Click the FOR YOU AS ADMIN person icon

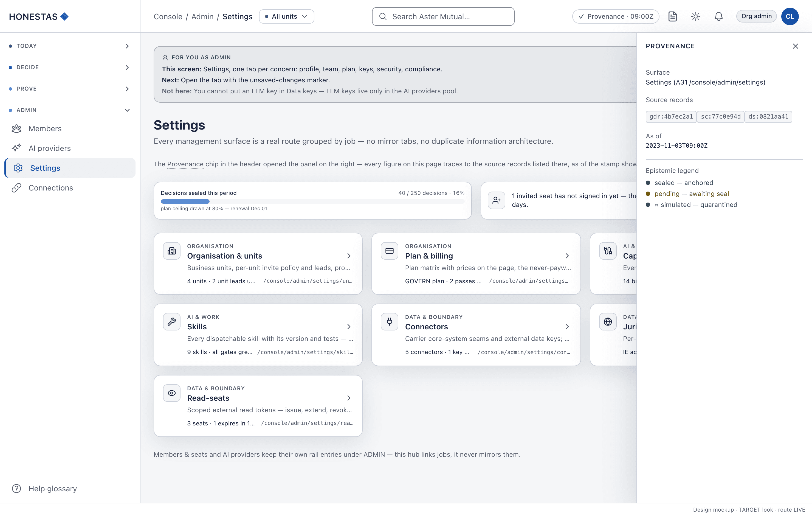165,58
